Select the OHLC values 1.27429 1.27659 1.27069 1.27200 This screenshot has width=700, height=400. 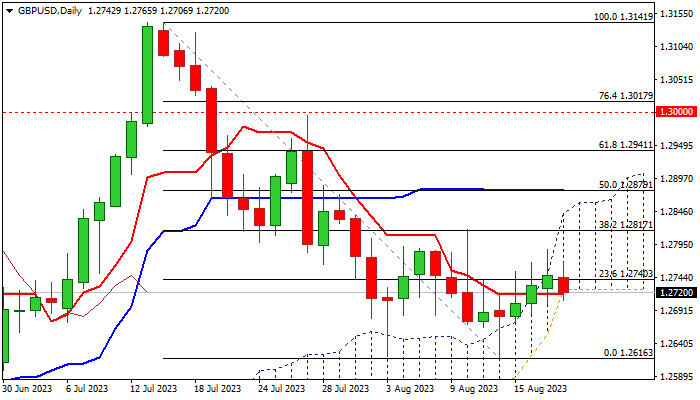158,11
